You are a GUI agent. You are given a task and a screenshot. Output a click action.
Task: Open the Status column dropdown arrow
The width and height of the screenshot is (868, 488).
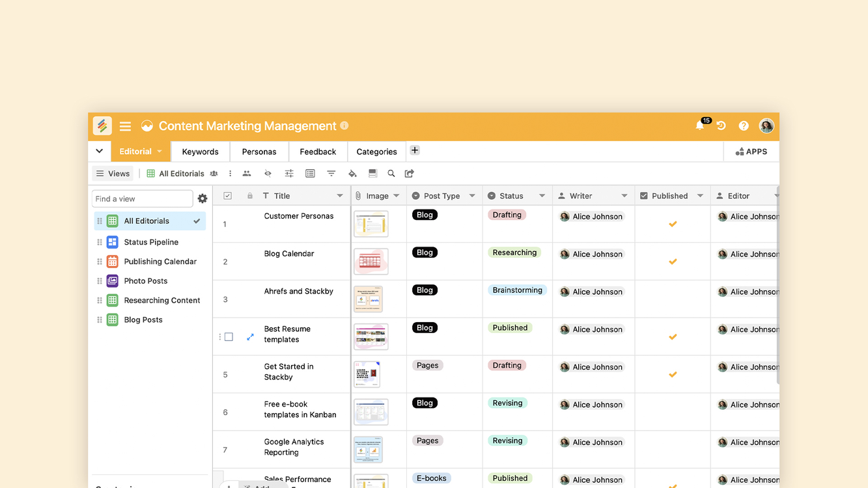click(542, 196)
